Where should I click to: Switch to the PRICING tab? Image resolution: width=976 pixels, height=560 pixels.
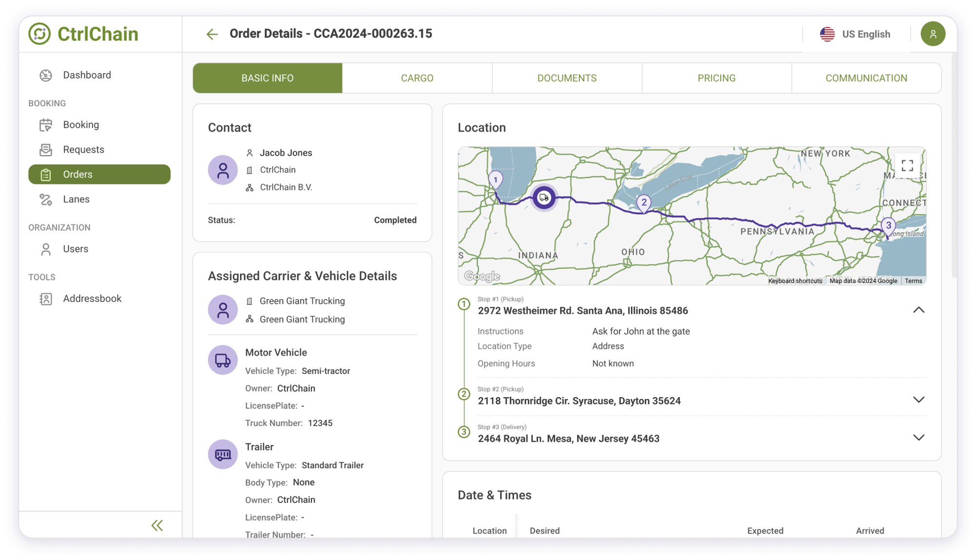(716, 78)
